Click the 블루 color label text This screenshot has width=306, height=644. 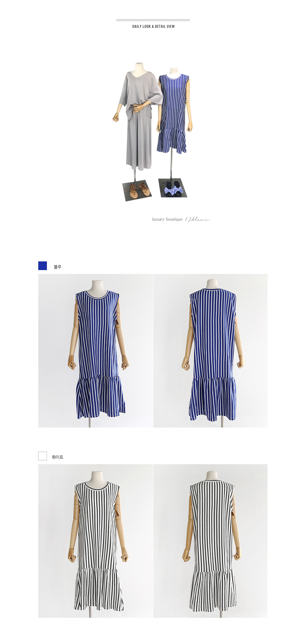tap(58, 267)
